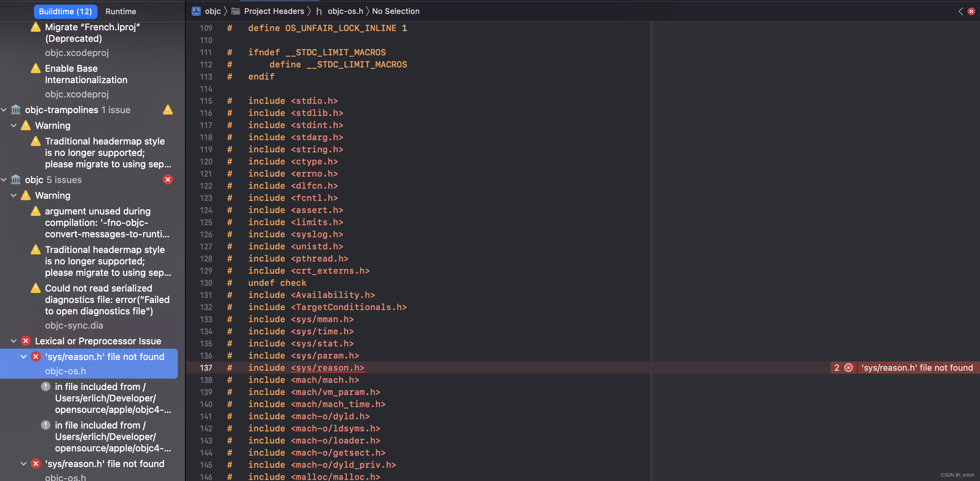Screen dimensions: 980x481
Task: Click the inline 'sys/reason.h' file not found message
Action: 917,368
